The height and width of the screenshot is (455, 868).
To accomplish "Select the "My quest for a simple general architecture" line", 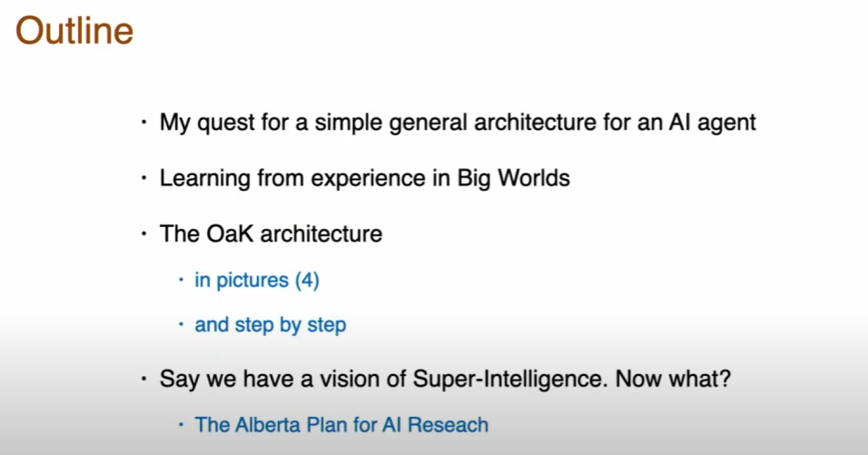I will tap(457, 123).
